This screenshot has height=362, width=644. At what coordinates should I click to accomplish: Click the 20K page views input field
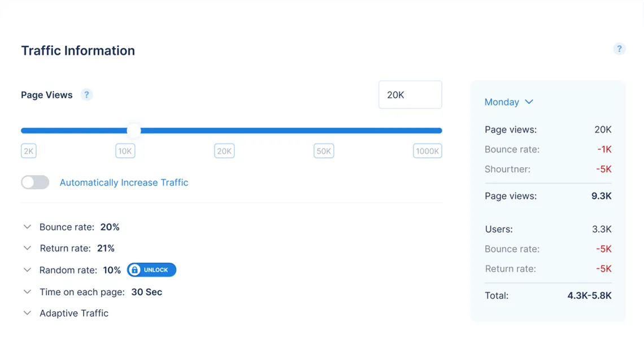tap(410, 94)
